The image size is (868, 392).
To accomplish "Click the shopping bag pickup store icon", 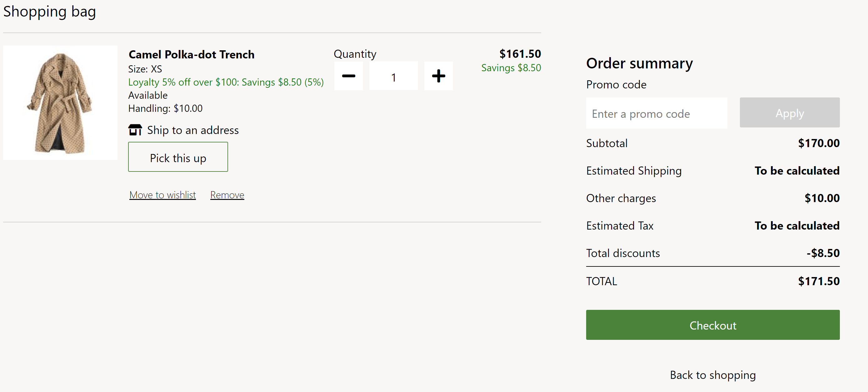I will click(x=134, y=130).
